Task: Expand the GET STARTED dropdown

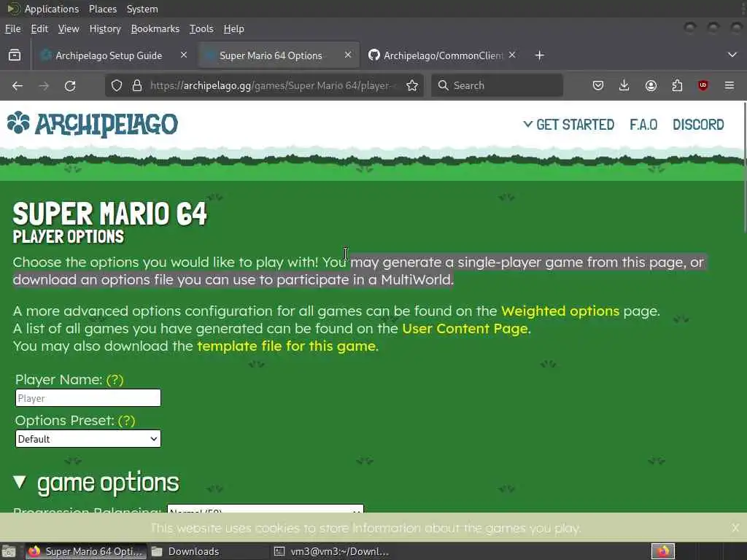Action: [569, 125]
